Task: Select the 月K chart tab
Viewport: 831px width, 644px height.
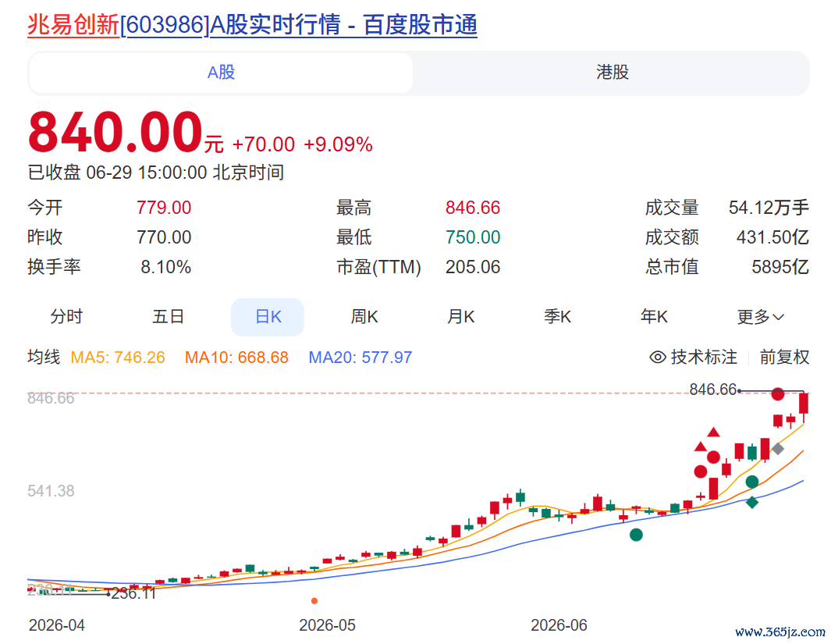Action: pyautogui.click(x=460, y=317)
